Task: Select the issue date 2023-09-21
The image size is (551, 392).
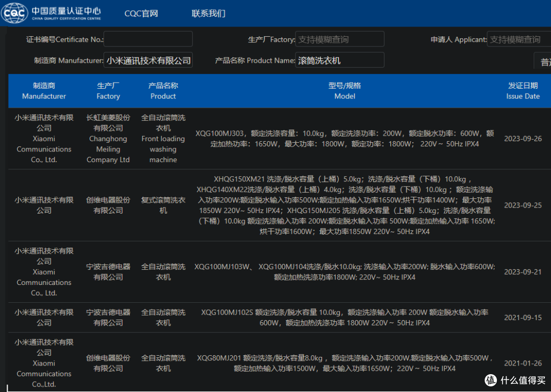Action: (x=523, y=272)
